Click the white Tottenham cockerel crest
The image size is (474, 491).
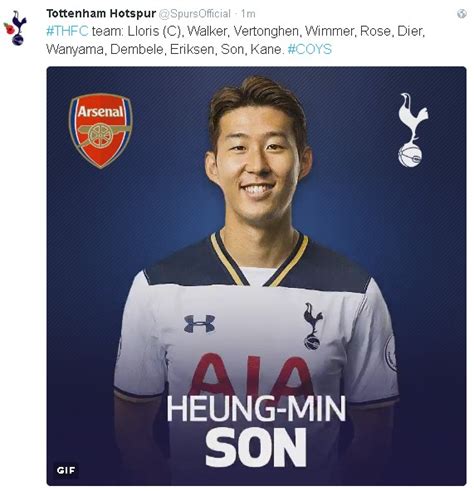point(412,130)
